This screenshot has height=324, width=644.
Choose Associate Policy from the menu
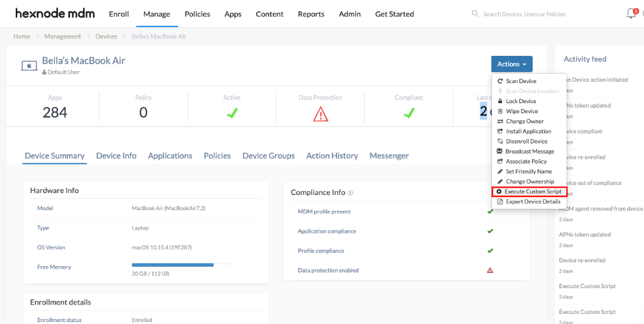coord(530,162)
